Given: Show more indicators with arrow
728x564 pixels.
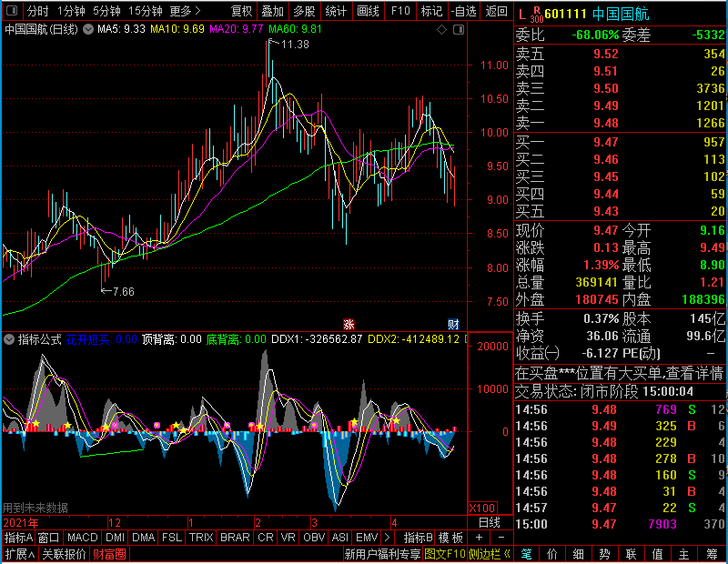Looking at the screenshot, I should pos(388,538).
